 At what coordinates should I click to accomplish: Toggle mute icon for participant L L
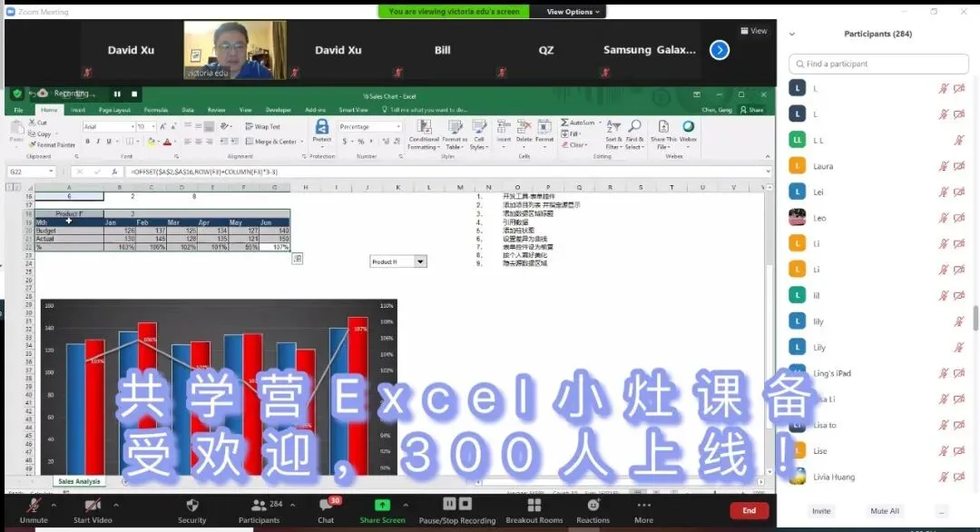tap(959, 140)
